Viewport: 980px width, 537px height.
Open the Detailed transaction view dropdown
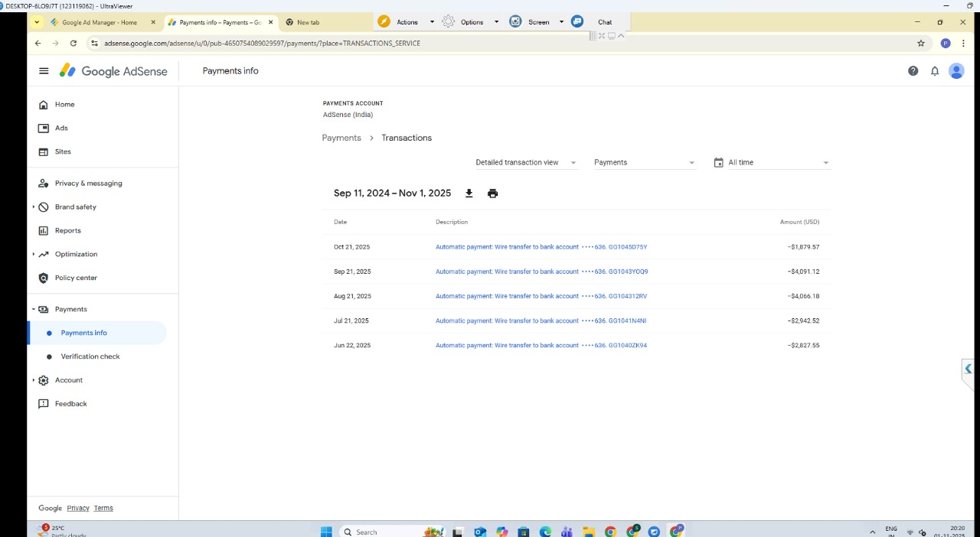(x=525, y=163)
